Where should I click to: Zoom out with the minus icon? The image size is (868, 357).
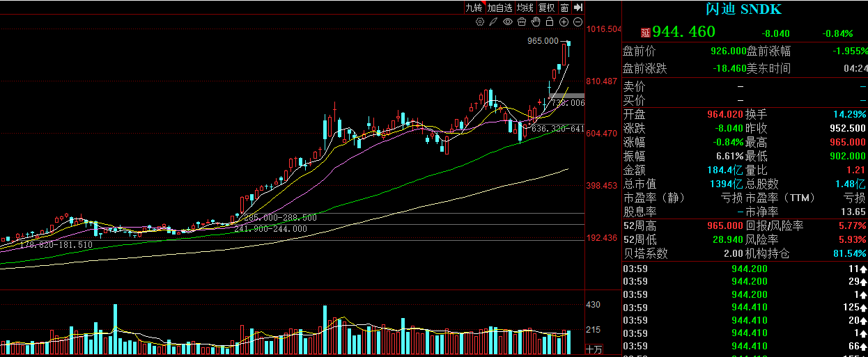coord(578,22)
